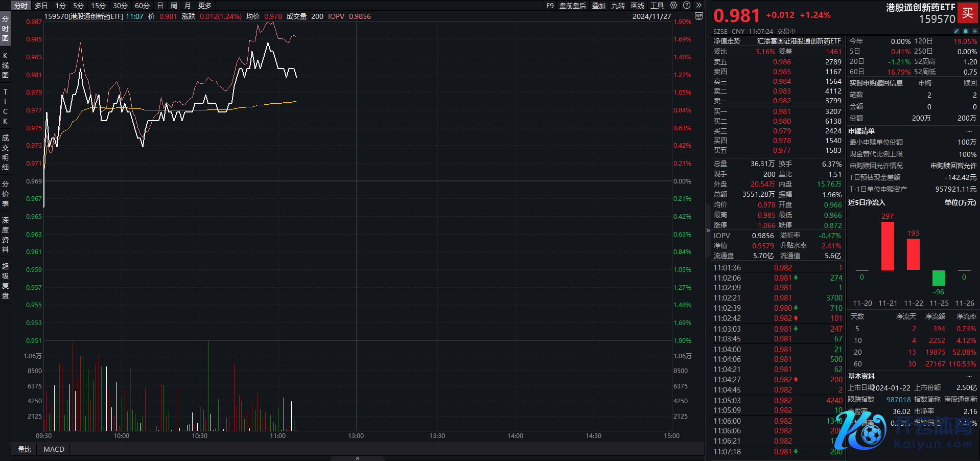Expand 申赎清单 section via ellipsis
The height and width of the screenshot is (461, 980).
pos(969,131)
